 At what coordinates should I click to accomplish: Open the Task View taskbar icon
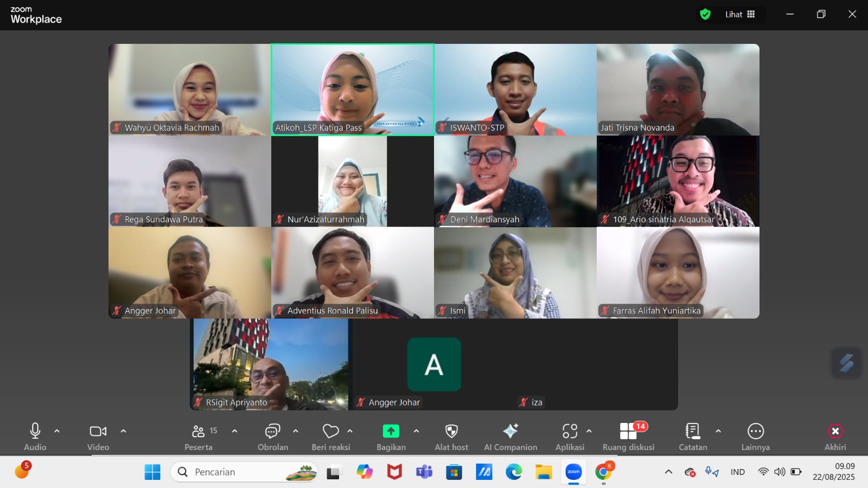tap(333, 472)
